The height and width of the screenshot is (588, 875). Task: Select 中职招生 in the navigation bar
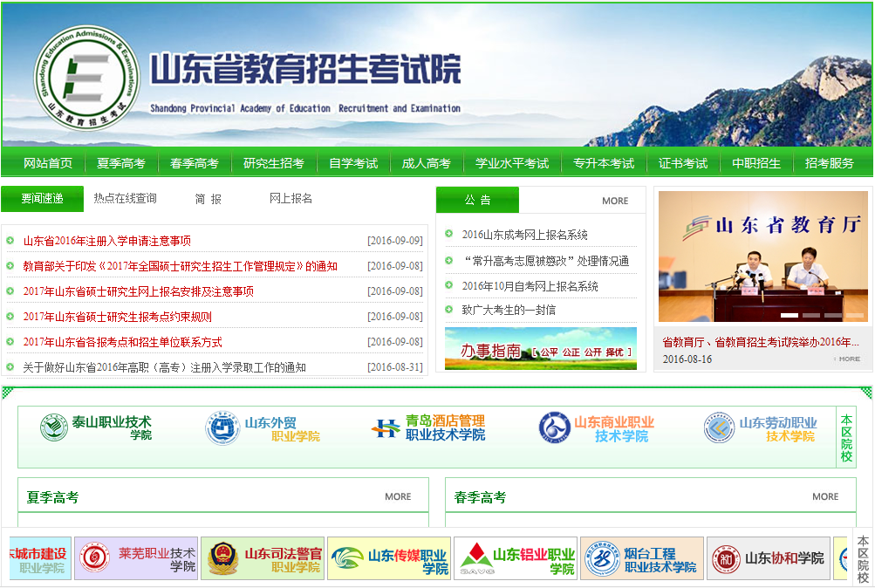pos(756,163)
